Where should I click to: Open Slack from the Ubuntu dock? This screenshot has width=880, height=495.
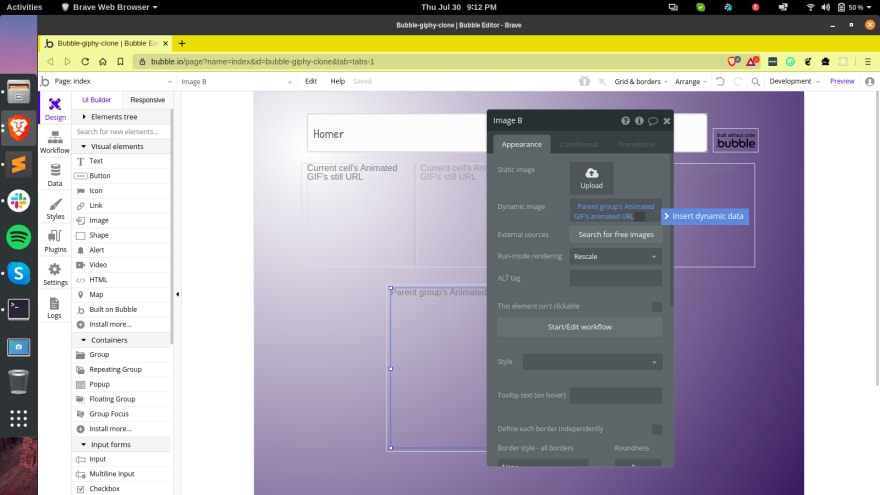(x=19, y=200)
